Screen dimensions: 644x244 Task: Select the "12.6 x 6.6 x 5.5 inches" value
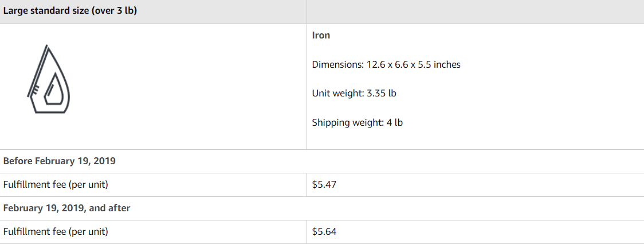click(412, 64)
